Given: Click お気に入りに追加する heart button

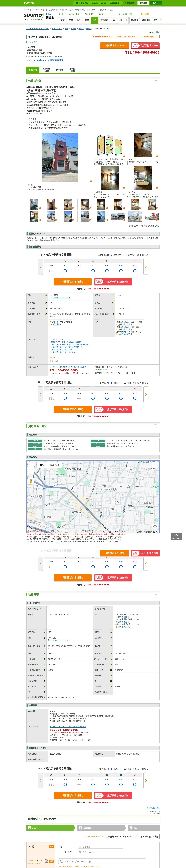Looking at the screenshot, I should (x=125, y=37).
